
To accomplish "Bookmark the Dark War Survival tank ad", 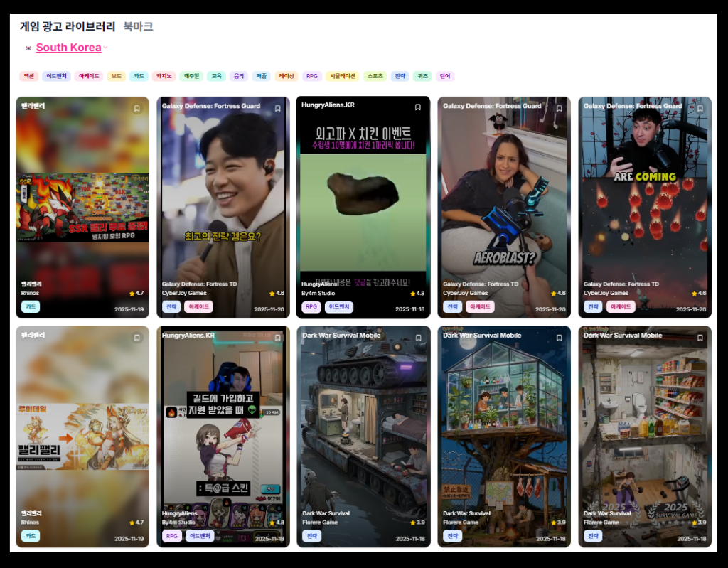I will pyautogui.click(x=418, y=338).
